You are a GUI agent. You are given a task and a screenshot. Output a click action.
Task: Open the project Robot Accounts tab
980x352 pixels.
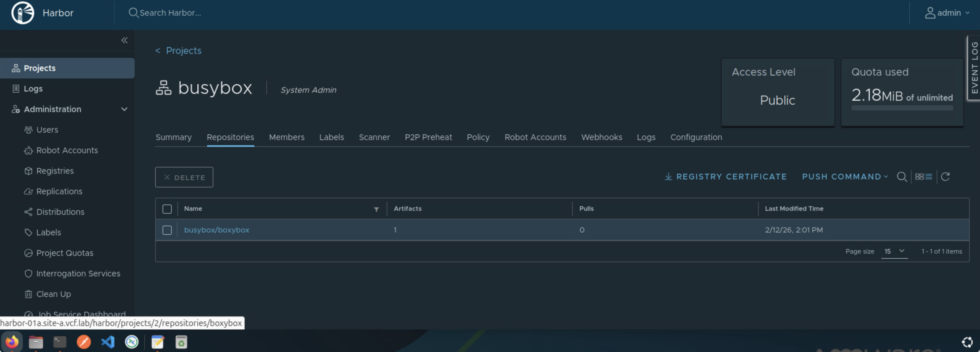click(535, 137)
